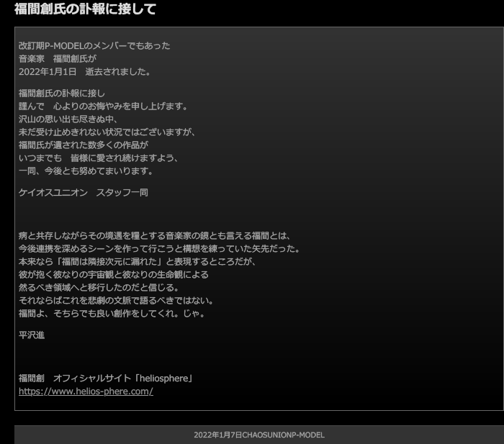504x444 pixels.
Task: Open the https://www.helios-phere.com/ link
Action: (x=86, y=391)
